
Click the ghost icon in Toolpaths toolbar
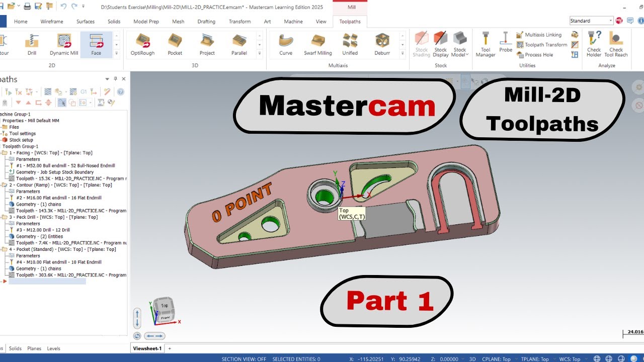(5, 103)
